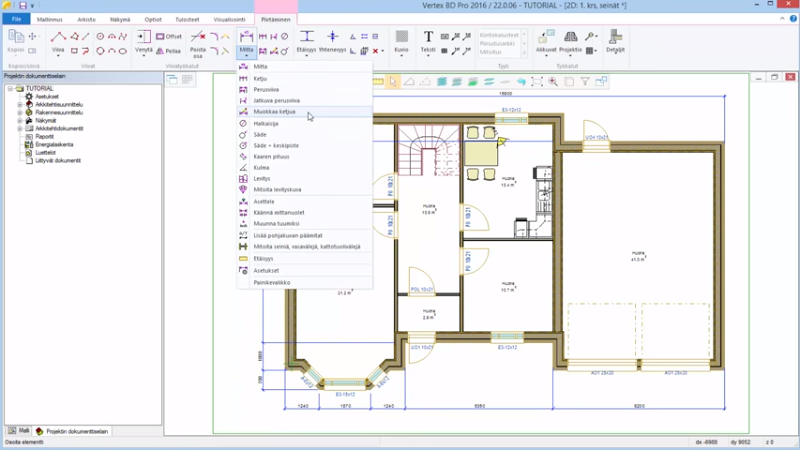Image resolution: width=800 pixels, height=451 pixels.
Task: Expand the Arkkitehtisuunnittelu tree node
Action: pos(19,105)
